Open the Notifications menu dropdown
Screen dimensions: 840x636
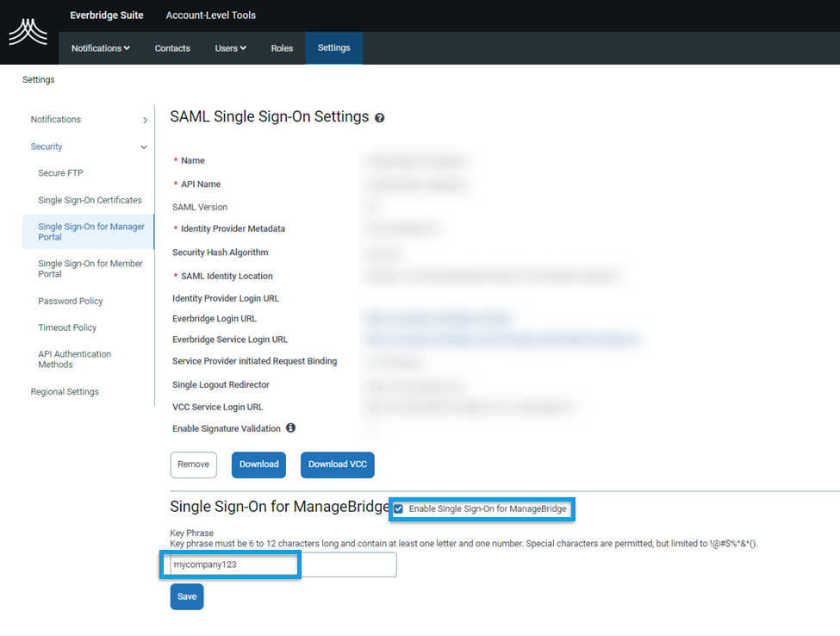pos(99,48)
